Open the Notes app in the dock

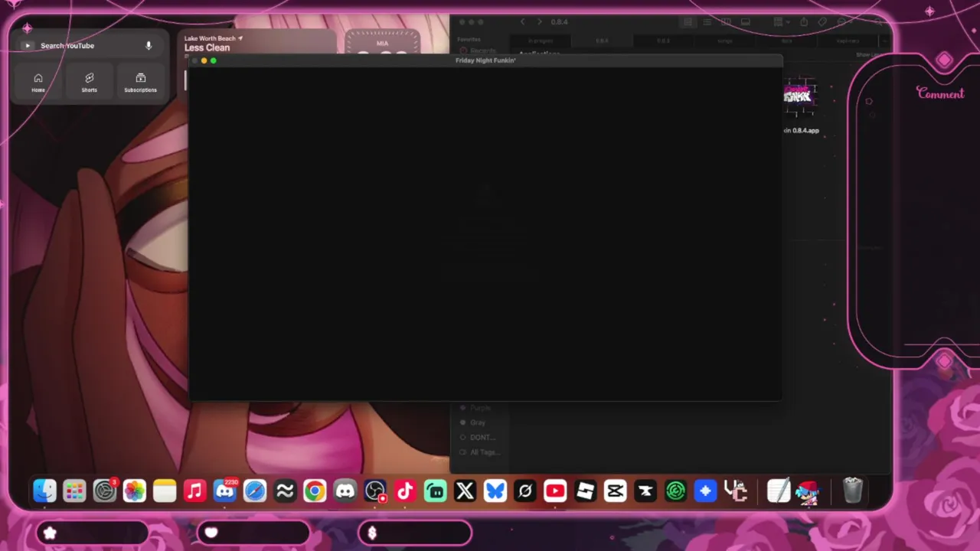coord(165,491)
